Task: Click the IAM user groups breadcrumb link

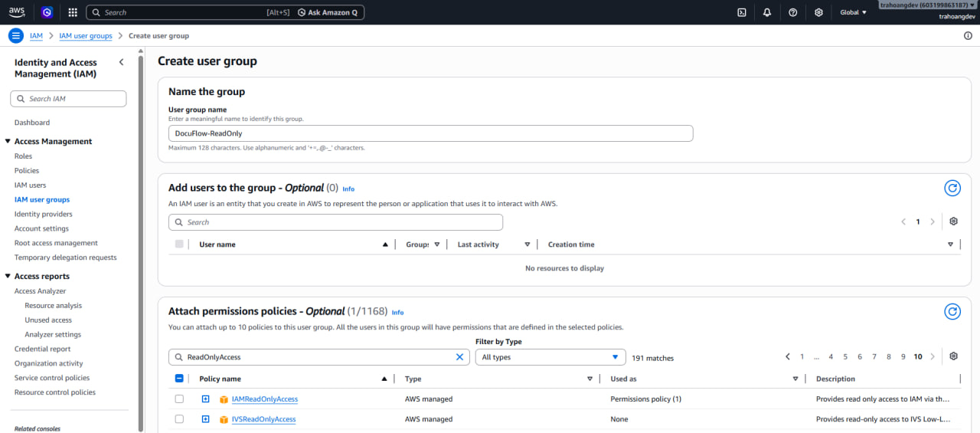Action: click(x=86, y=36)
